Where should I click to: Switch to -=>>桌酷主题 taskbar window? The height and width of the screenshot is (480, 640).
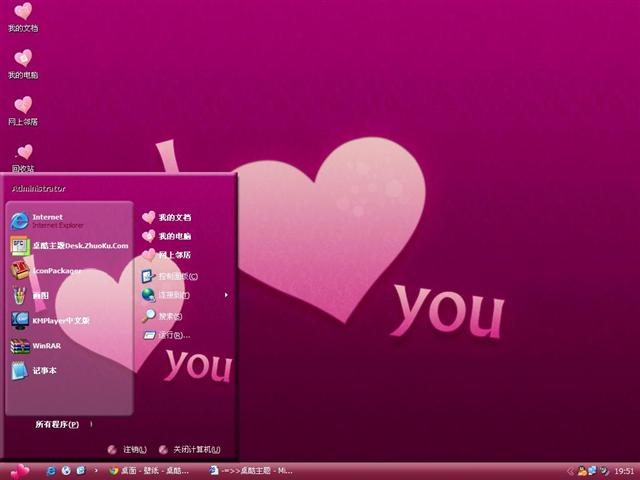pyautogui.click(x=251, y=471)
